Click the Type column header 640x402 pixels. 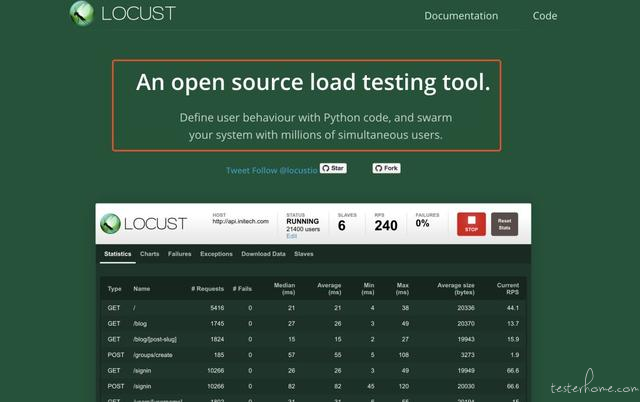(x=115, y=289)
